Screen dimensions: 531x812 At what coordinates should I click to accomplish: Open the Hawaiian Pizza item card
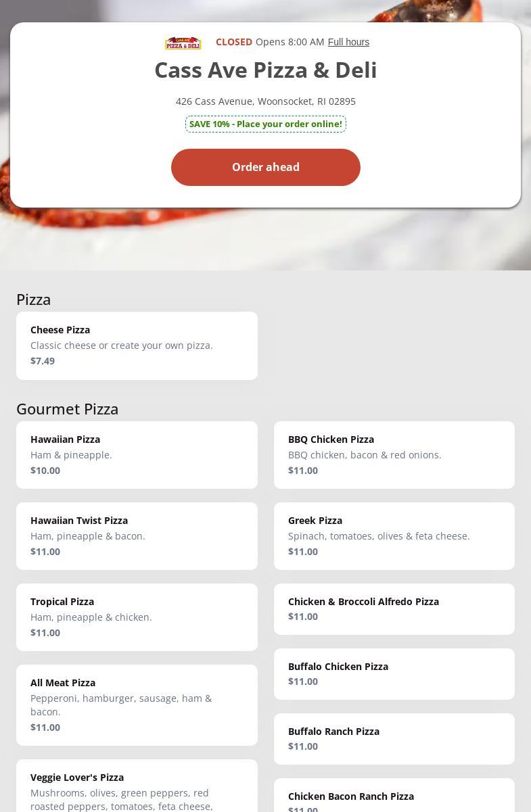137,455
